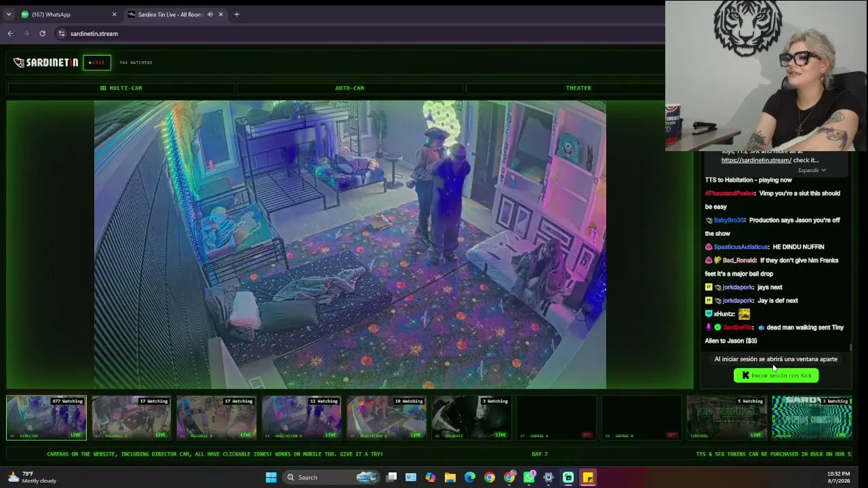868x488 pixels.
Task: Select the Messhall B camera thumbnail
Action: 216,418
